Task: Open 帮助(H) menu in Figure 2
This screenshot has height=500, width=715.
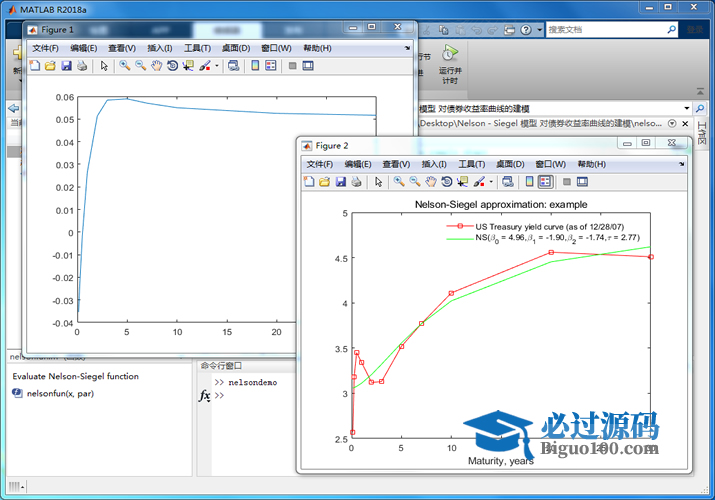Action: [x=592, y=164]
